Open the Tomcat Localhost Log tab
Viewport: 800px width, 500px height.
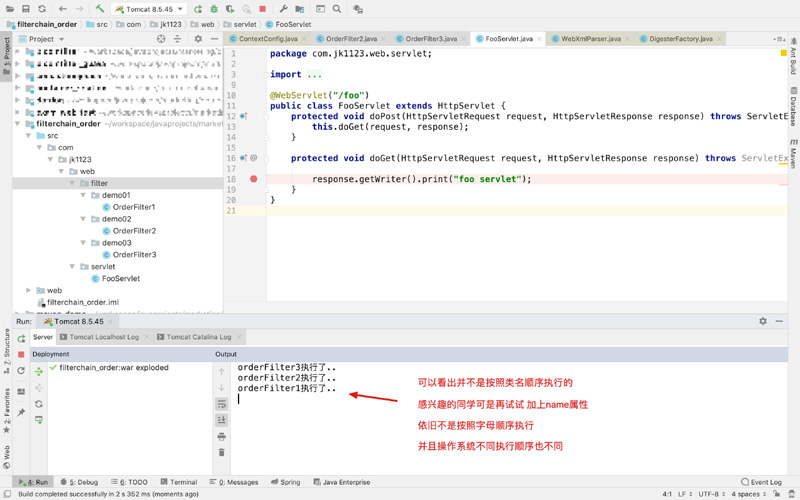tap(104, 337)
